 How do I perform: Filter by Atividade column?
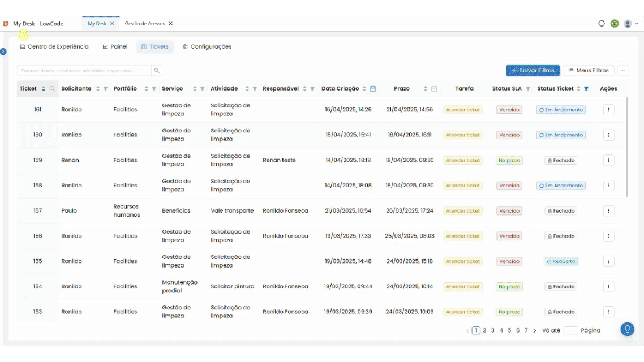(255, 89)
